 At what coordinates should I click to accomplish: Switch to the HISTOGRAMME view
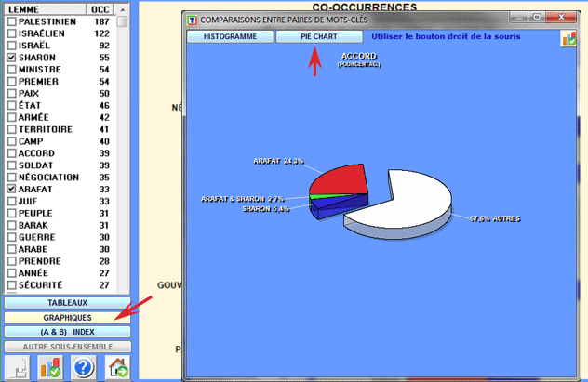coord(229,36)
